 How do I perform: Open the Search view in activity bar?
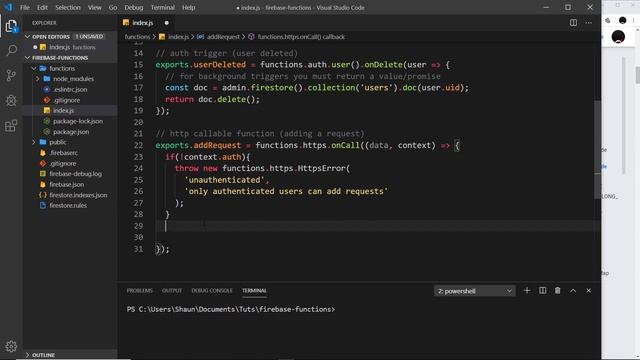(x=11, y=51)
